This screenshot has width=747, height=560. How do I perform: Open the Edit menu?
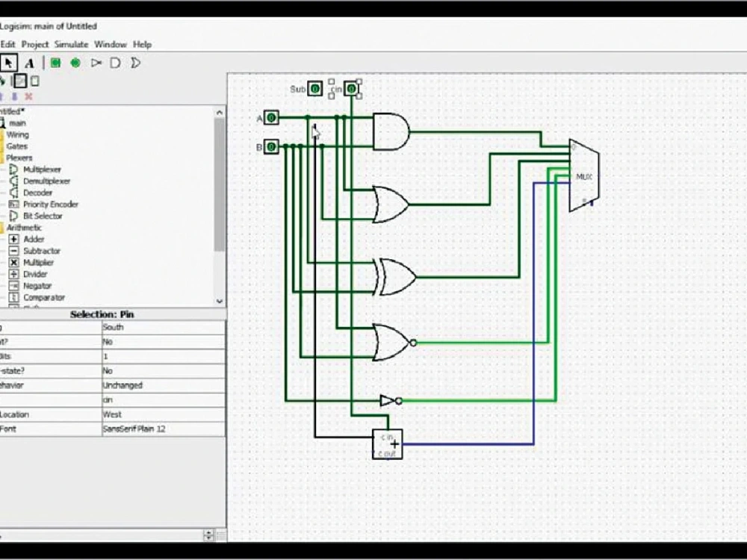(8, 44)
